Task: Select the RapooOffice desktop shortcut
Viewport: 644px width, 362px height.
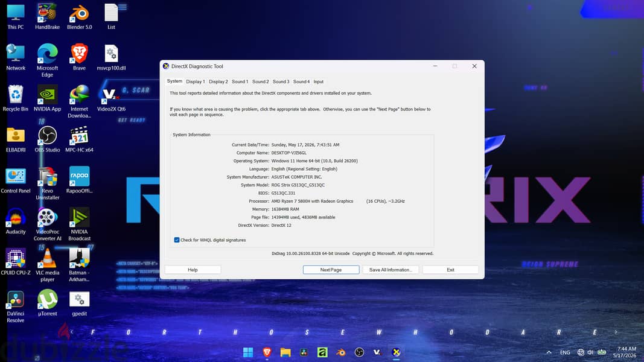Action: click(79, 180)
